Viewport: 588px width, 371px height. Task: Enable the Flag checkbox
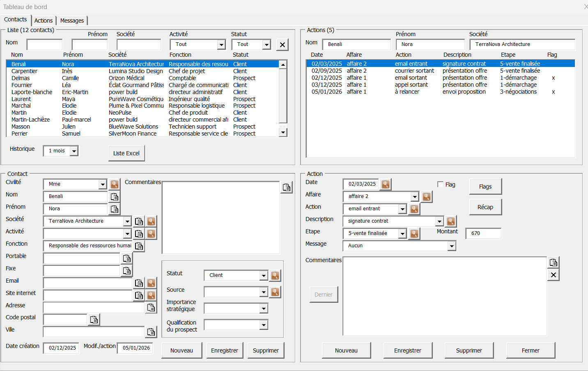click(441, 184)
